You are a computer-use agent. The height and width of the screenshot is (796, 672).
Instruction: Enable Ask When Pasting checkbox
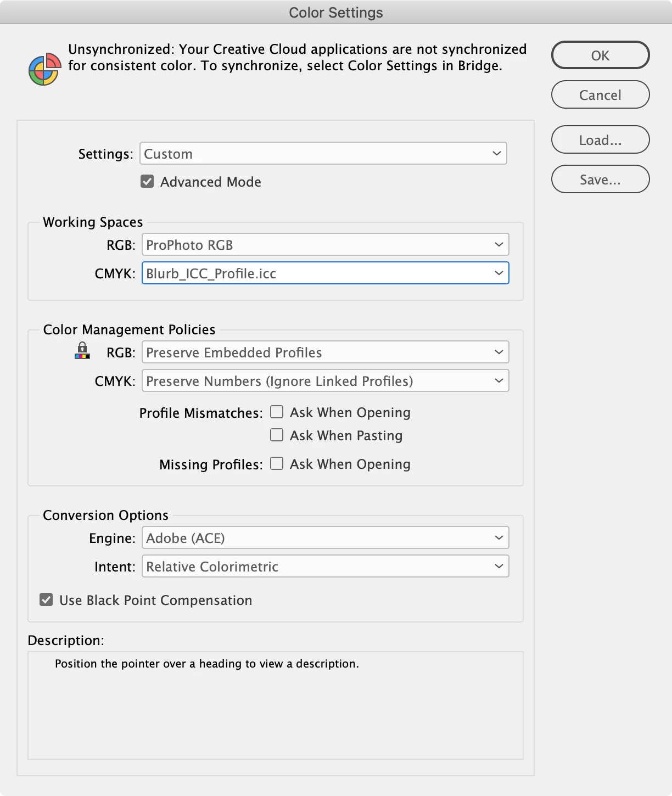click(277, 435)
